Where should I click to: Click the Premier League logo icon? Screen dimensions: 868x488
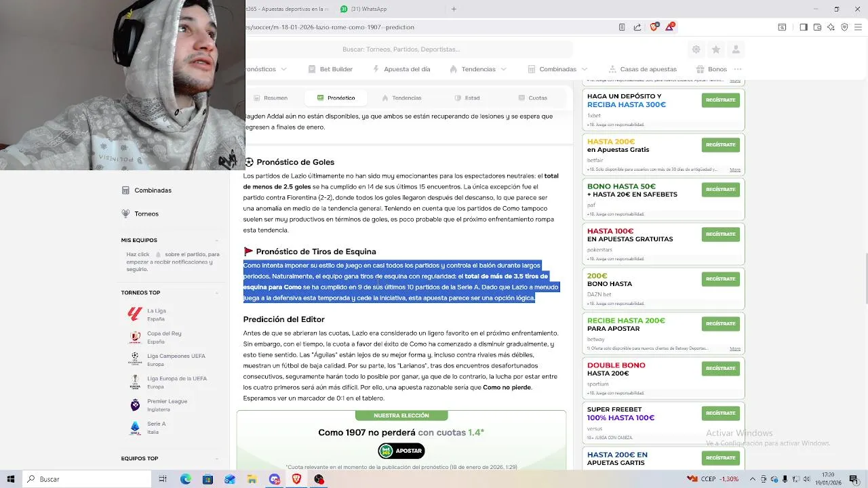pyautogui.click(x=135, y=405)
